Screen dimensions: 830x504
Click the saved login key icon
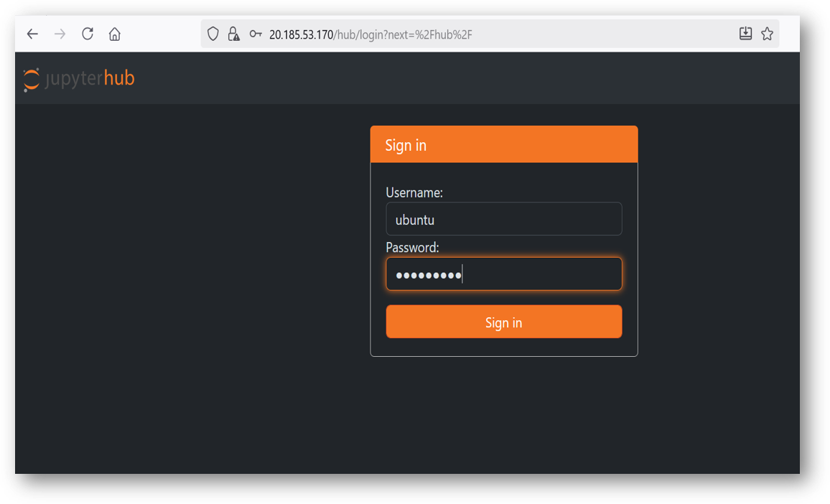point(255,33)
